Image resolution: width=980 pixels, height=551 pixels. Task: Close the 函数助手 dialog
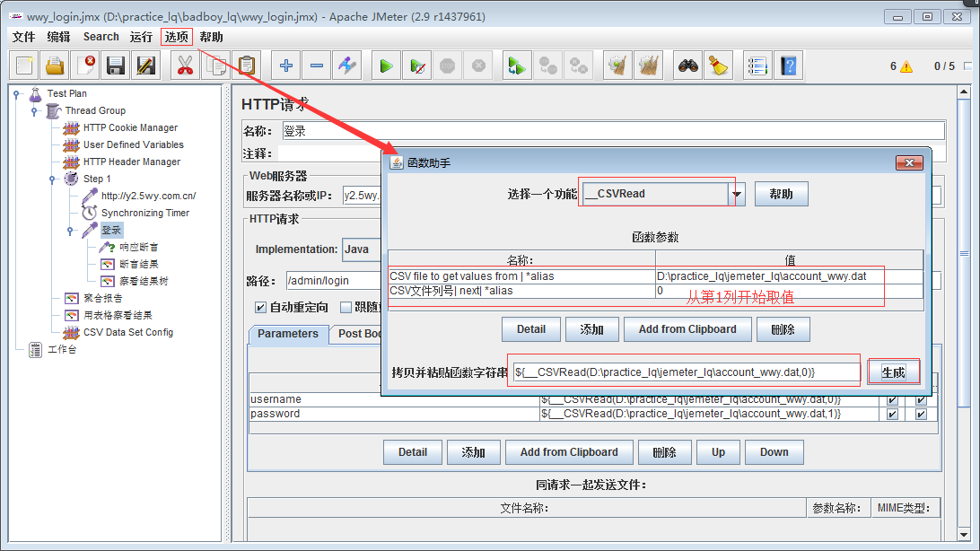point(909,163)
